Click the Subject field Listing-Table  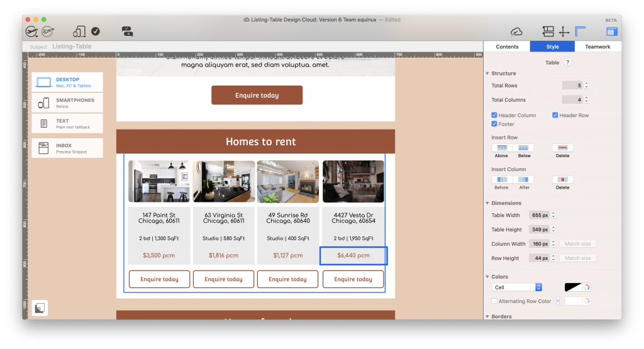(72, 47)
